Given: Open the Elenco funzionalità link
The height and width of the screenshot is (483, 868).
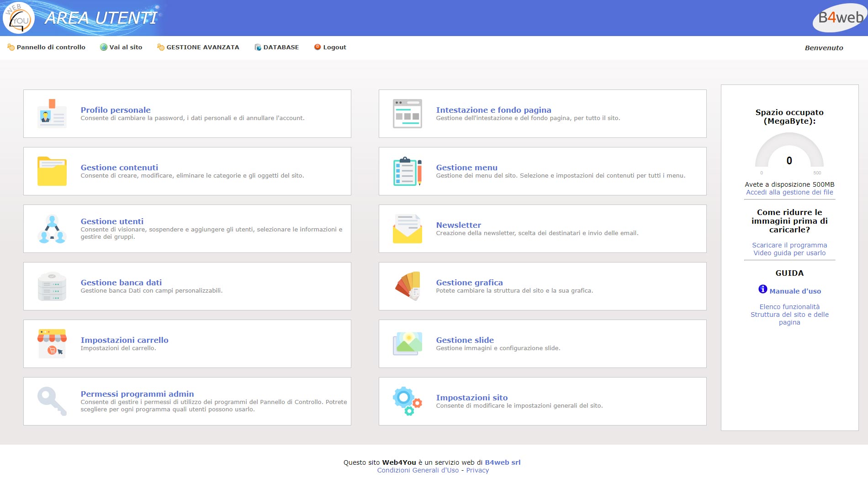Looking at the screenshot, I should pos(789,307).
